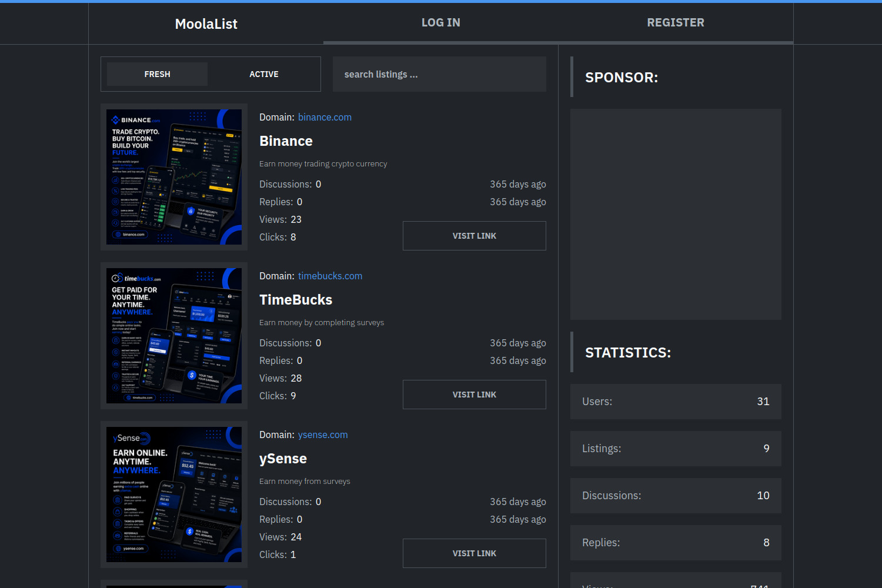Image resolution: width=882 pixels, height=588 pixels.
Task: Open the MoolaList home logo
Action: tap(206, 24)
